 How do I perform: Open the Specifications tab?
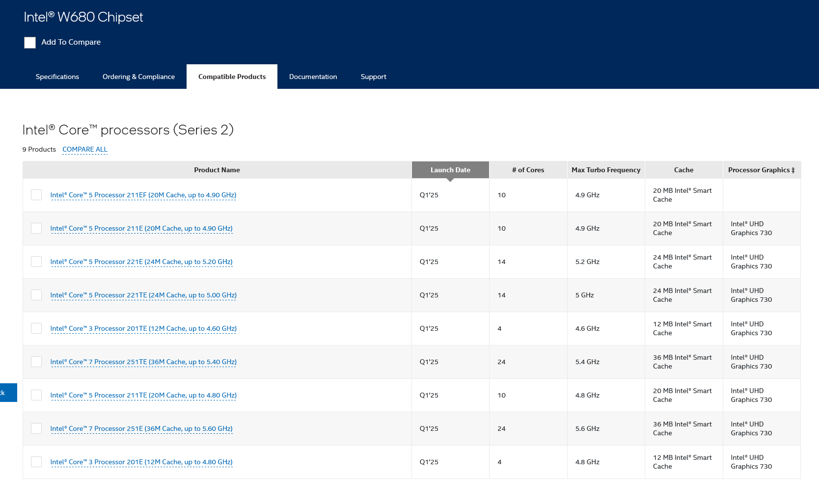57,77
